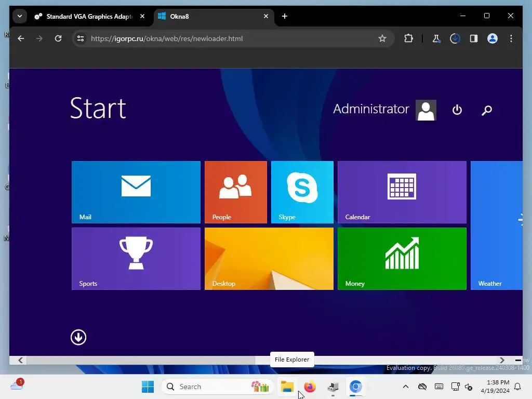Screen dimensions: 532x399
Task: Launch the Skype tile
Action: pyautogui.click(x=302, y=192)
